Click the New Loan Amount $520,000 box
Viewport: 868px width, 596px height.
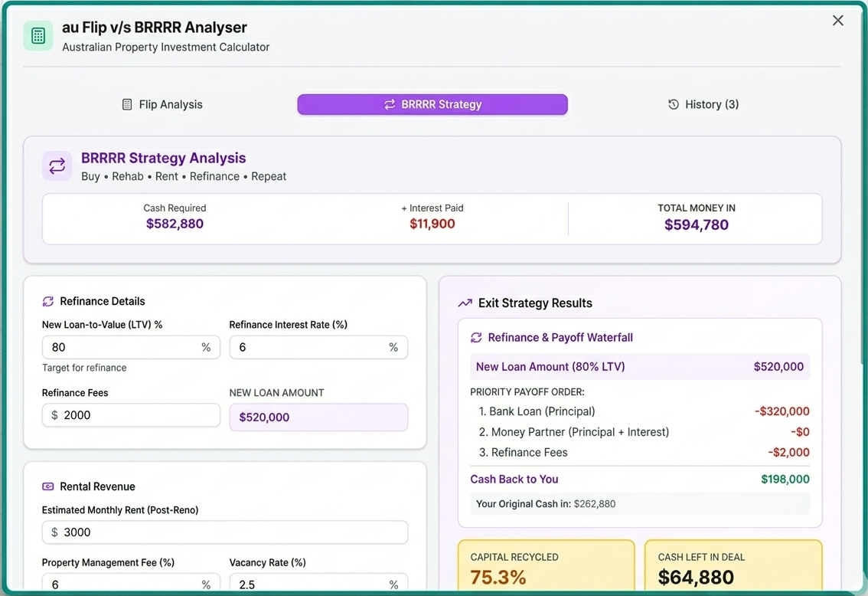(318, 418)
